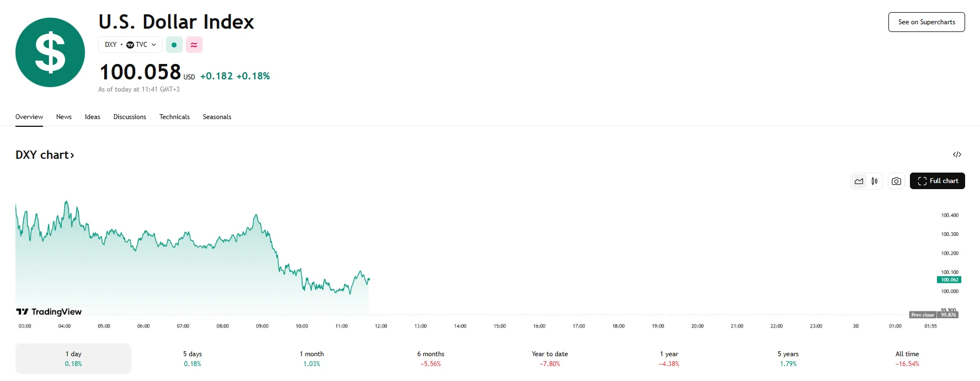Click See on Supercharts button
The width and height of the screenshot is (980, 381).
[926, 22]
